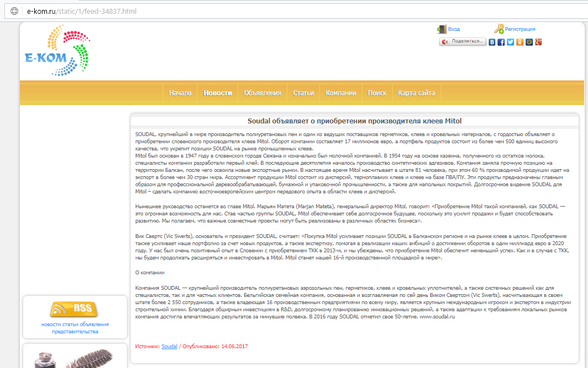Image resolution: width=588 pixels, height=368 pixels.
Task: Go to the Начало menu item
Action: click(180, 93)
